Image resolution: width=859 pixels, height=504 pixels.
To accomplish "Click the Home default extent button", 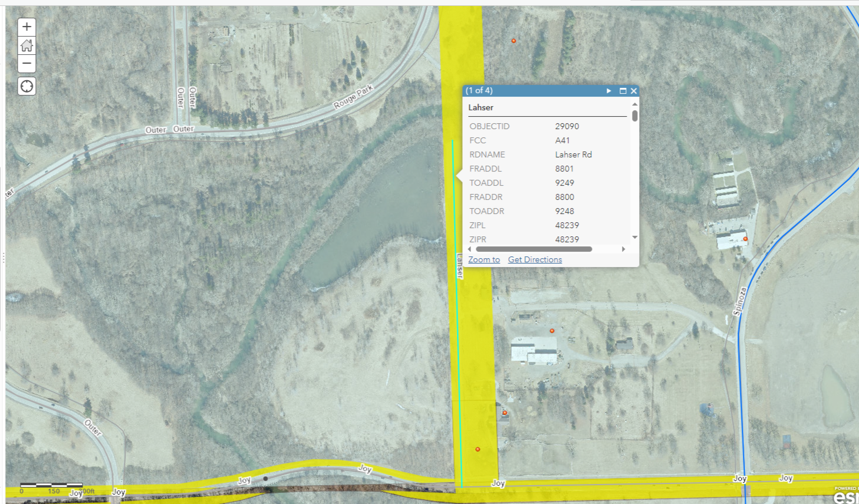I will [x=27, y=45].
